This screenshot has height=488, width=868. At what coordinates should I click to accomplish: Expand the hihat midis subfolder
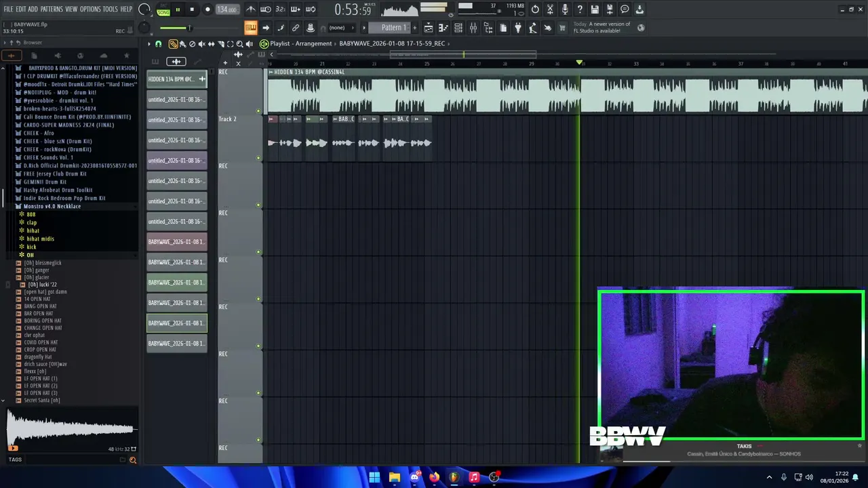pos(40,239)
